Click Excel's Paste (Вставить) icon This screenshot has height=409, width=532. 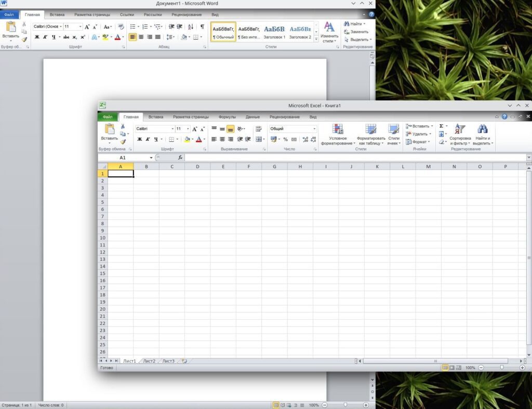tap(109, 129)
